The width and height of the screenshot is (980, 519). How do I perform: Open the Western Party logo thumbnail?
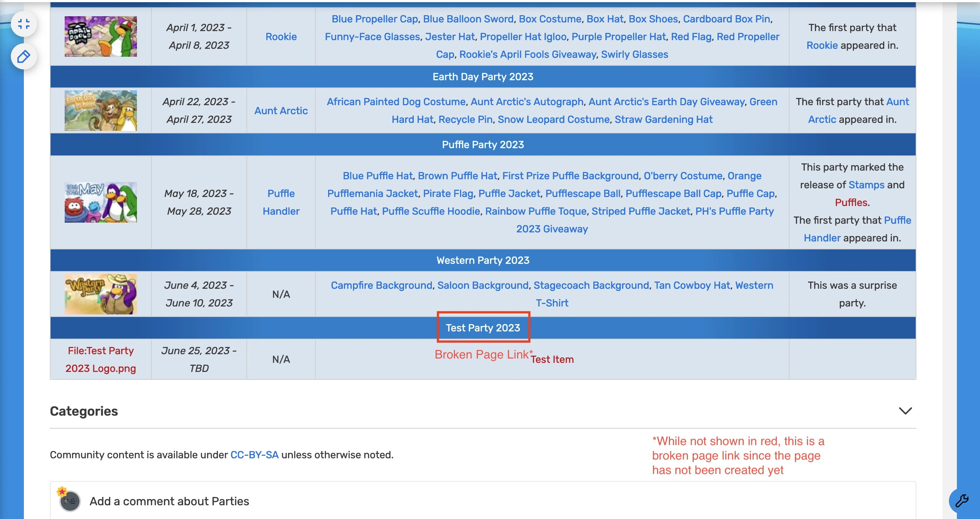(100, 294)
